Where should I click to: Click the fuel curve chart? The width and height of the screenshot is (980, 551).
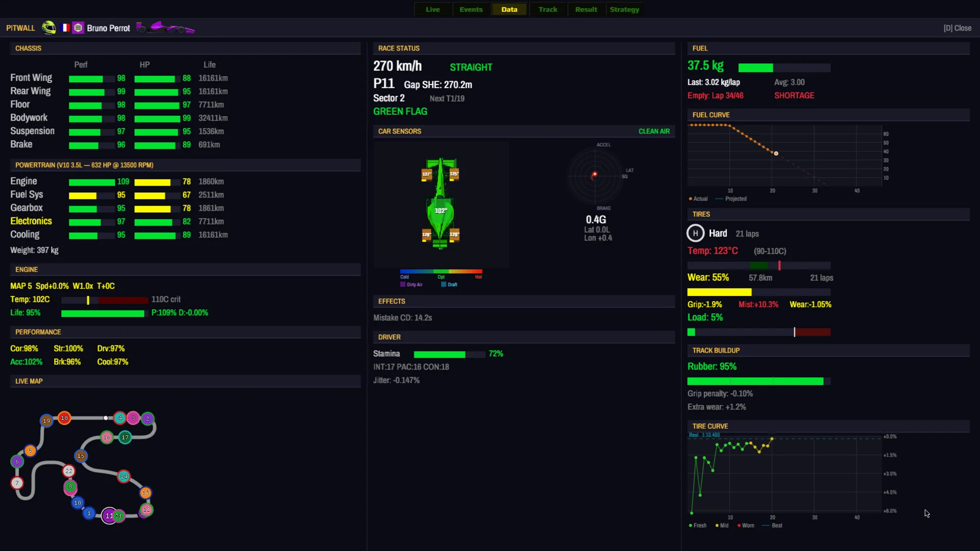[785, 156]
